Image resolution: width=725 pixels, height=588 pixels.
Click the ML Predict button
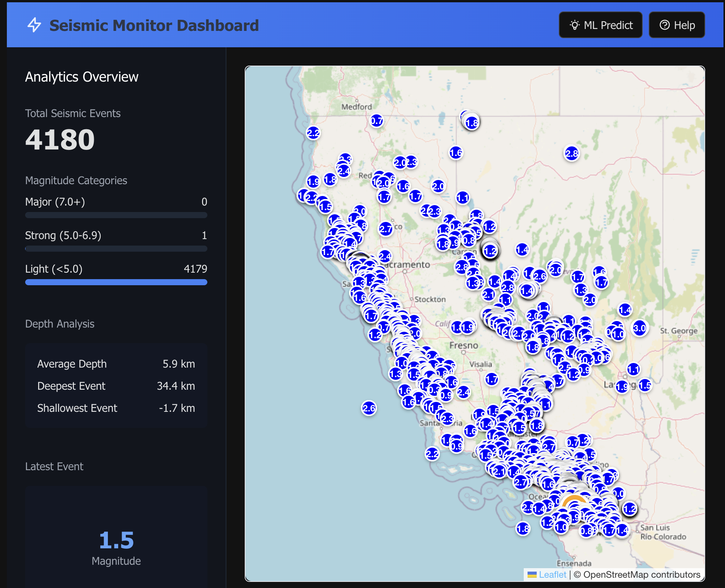[x=600, y=25]
